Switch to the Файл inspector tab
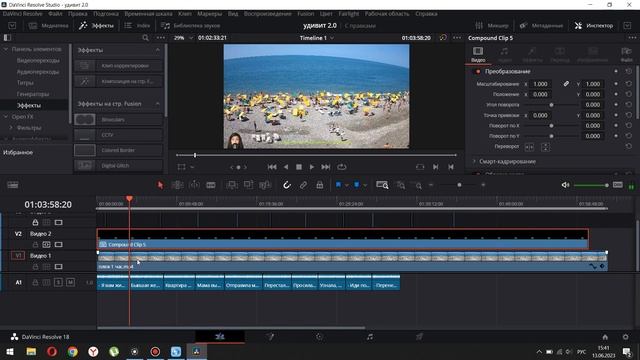The height and width of the screenshot is (360, 640). (x=627, y=54)
